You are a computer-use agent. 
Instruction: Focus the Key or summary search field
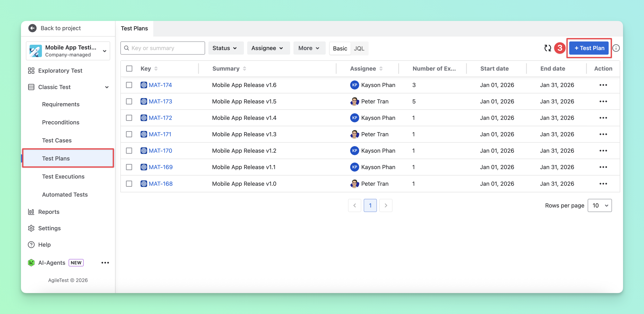(x=163, y=48)
